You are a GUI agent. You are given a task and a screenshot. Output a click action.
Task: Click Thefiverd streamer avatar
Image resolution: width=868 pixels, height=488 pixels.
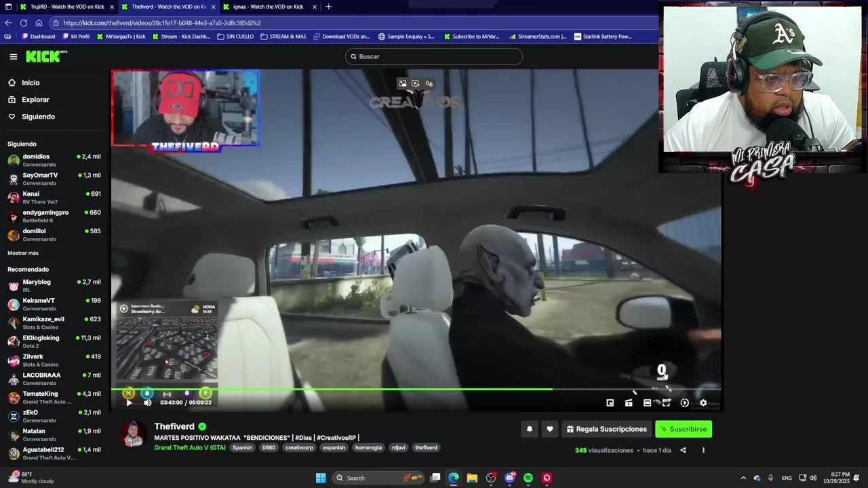pyautogui.click(x=134, y=434)
